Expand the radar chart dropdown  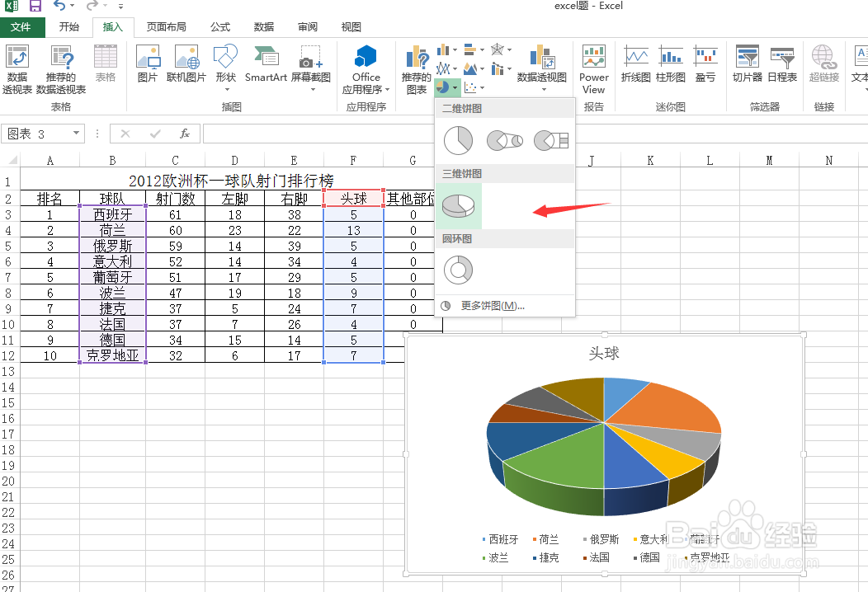(x=509, y=50)
